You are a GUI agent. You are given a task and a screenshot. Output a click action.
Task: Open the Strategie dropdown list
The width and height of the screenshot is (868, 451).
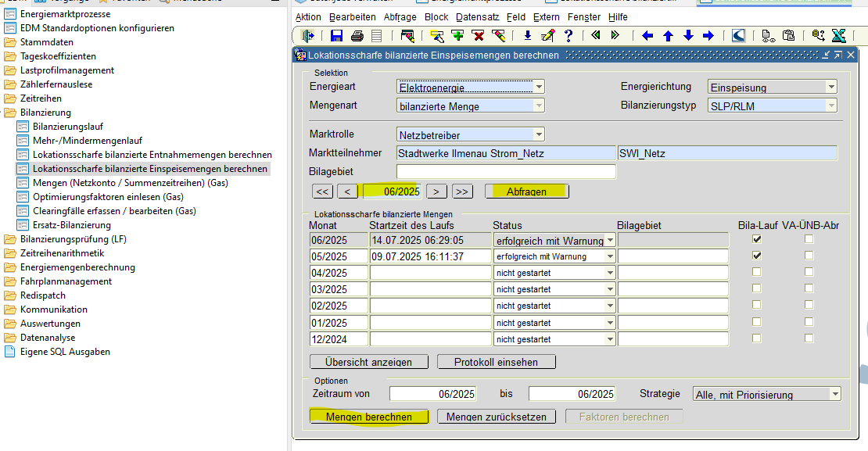pyautogui.click(x=835, y=395)
